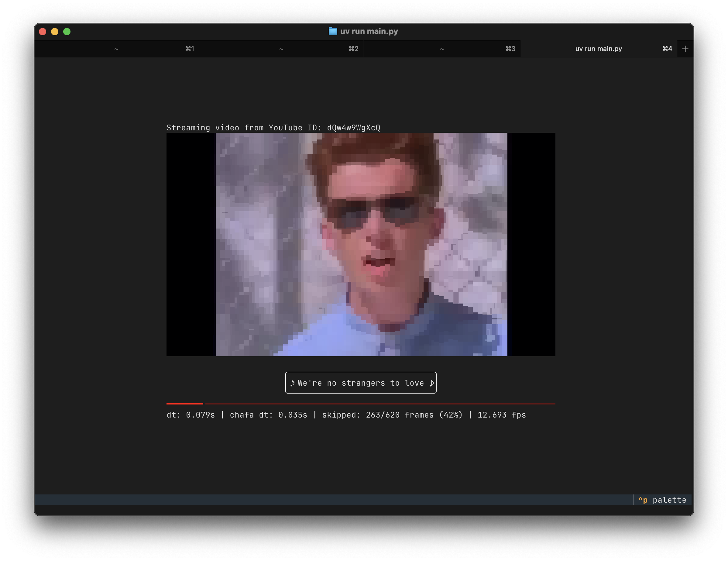Image resolution: width=728 pixels, height=561 pixels.
Task: Click the 'We're no strangers to love' lyrics box
Action: (361, 383)
